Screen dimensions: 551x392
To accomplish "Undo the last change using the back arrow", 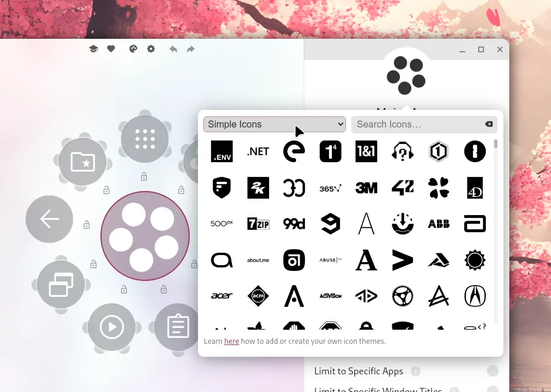I will pos(173,49).
